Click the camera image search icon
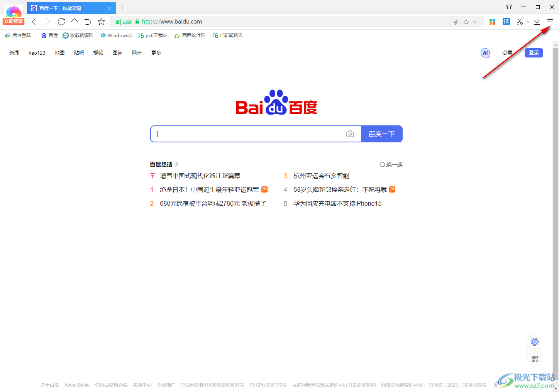 (x=350, y=134)
